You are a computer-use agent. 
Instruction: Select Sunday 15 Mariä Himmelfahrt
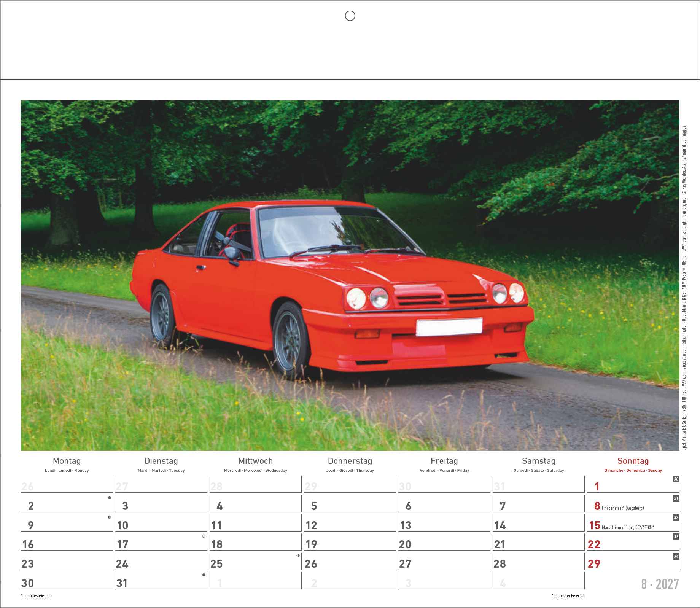621,526
